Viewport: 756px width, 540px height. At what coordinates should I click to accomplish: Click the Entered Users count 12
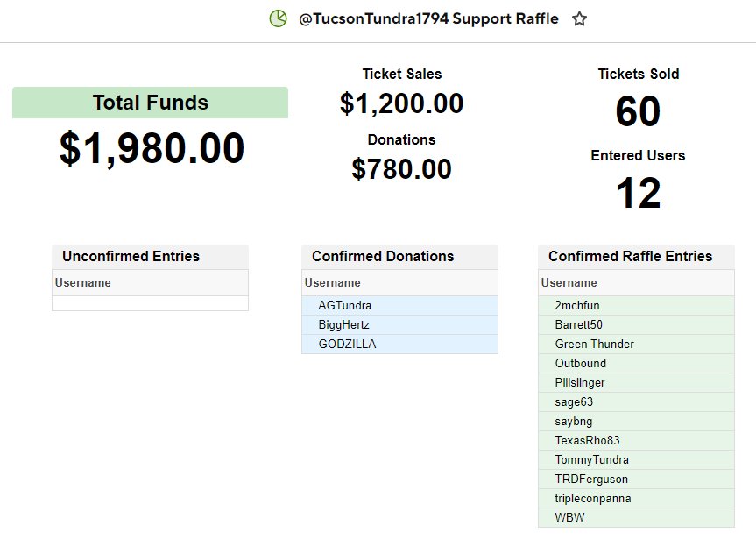pos(639,193)
